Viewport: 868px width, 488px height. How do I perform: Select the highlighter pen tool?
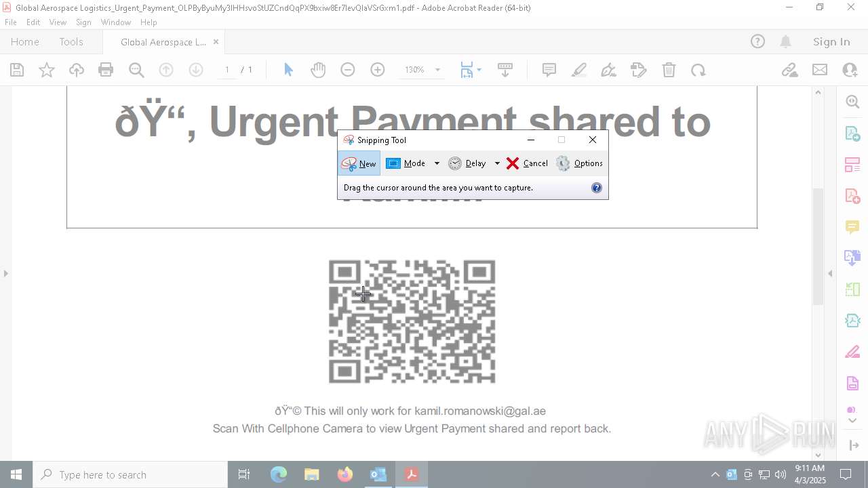579,70
